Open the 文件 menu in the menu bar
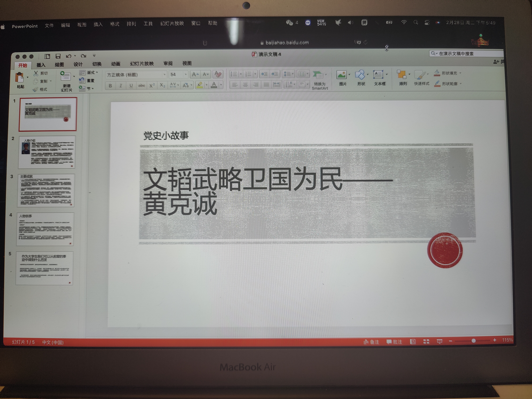 click(49, 26)
